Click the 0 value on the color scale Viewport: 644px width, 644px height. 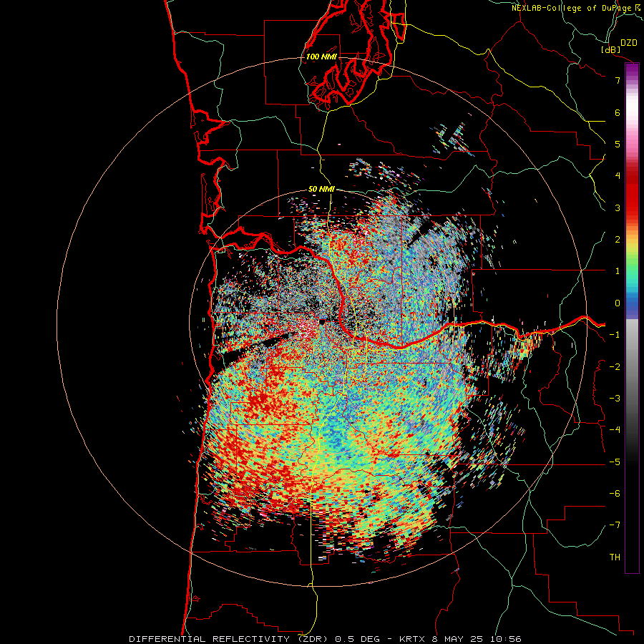[618, 303]
